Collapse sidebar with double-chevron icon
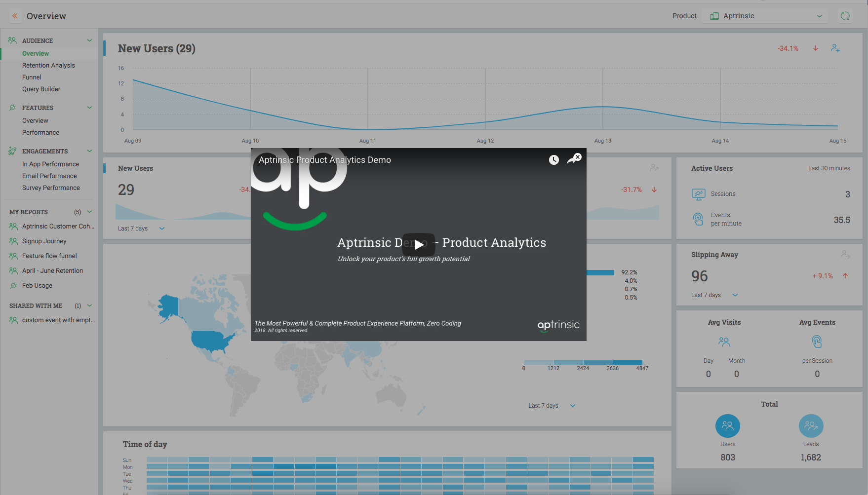Screen dimensions: 868x495 click(15, 16)
